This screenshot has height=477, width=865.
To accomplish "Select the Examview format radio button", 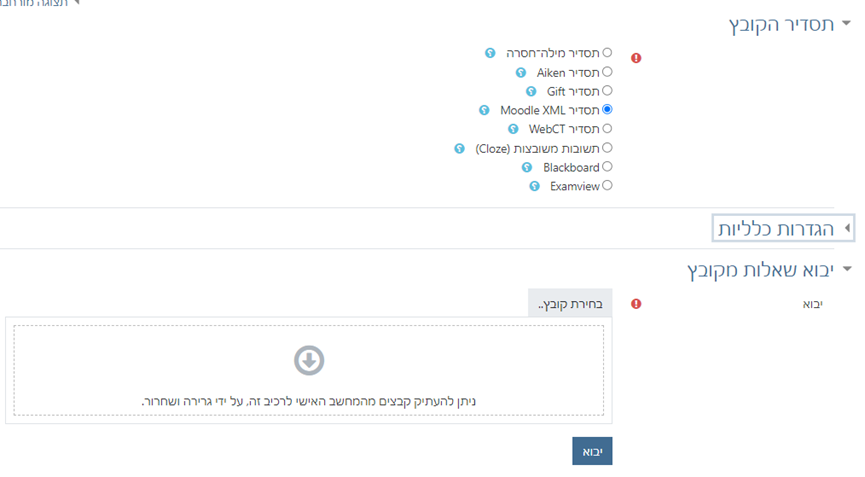I will [607, 186].
